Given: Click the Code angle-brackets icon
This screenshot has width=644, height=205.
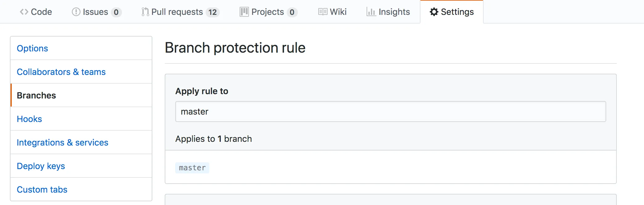Looking at the screenshot, I should [24, 12].
